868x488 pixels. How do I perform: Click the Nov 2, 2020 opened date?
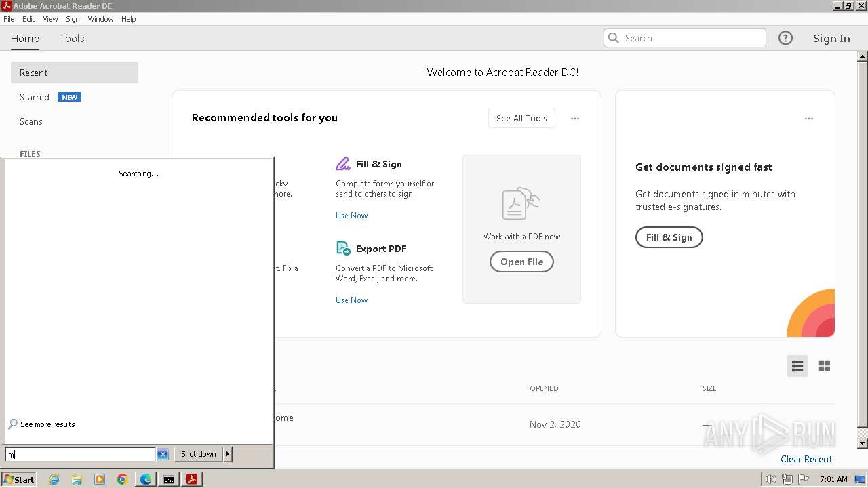point(555,424)
